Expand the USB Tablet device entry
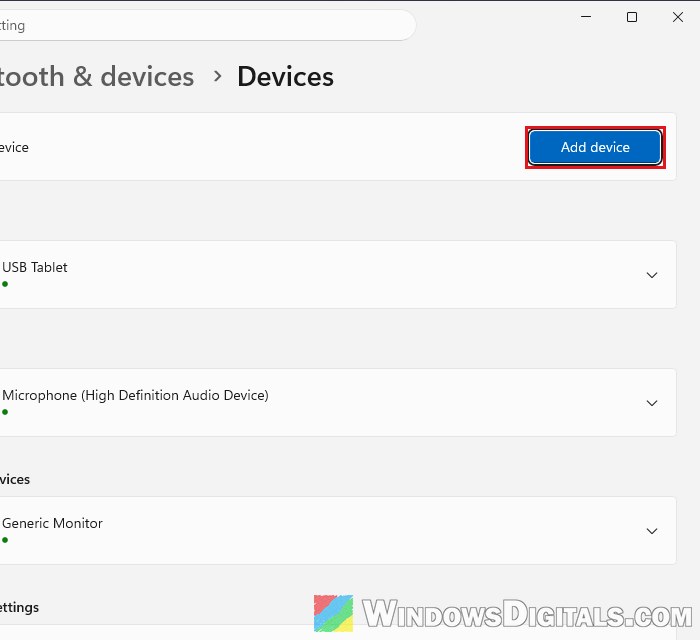This screenshot has height=640, width=700. pyautogui.click(x=652, y=275)
